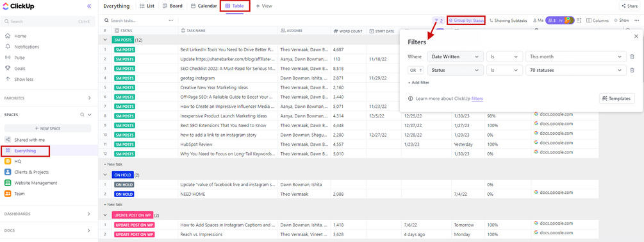
Task: Open task 'geotag instagram'
Action: [197, 78]
